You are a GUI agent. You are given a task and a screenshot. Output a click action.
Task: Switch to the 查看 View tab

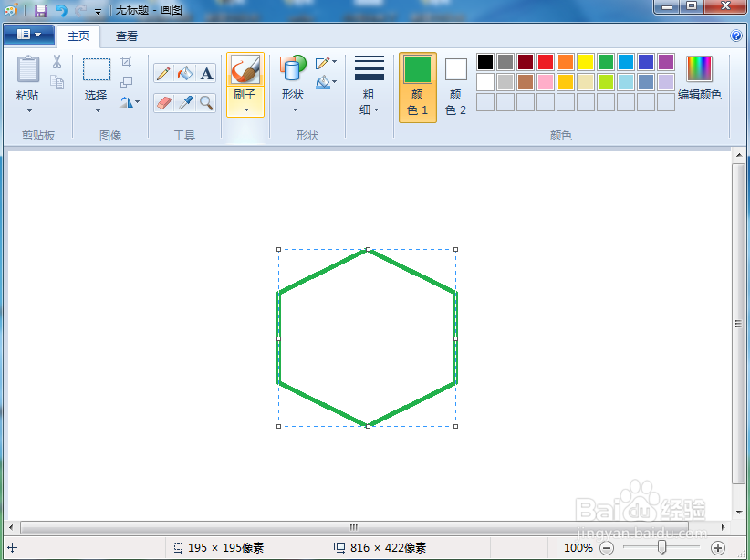[126, 36]
